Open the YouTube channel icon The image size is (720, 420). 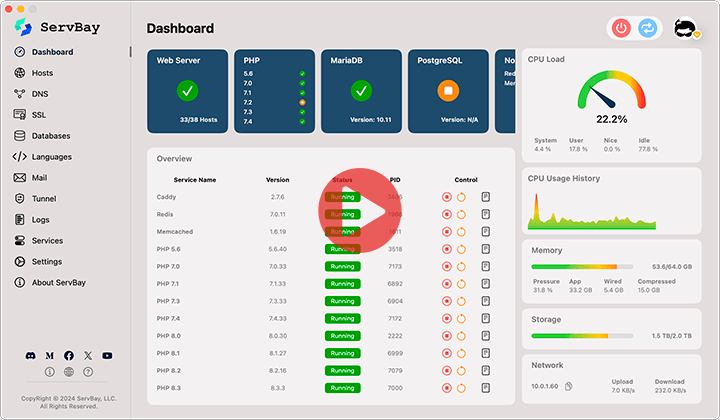pyautogui.click(x=107, y=356)
